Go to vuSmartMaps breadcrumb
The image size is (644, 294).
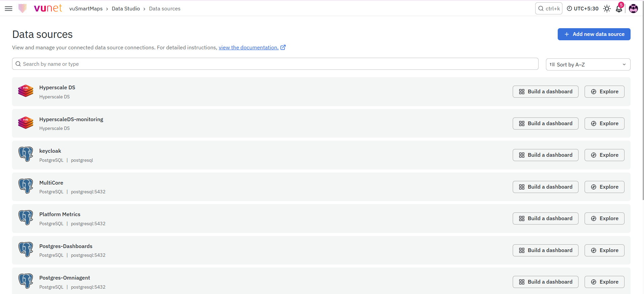[86, 8]
